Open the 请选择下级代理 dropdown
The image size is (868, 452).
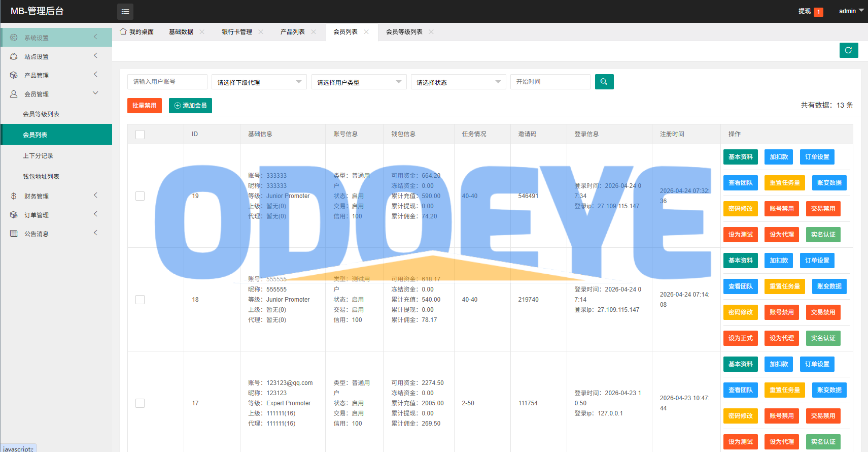click(259, 82)
